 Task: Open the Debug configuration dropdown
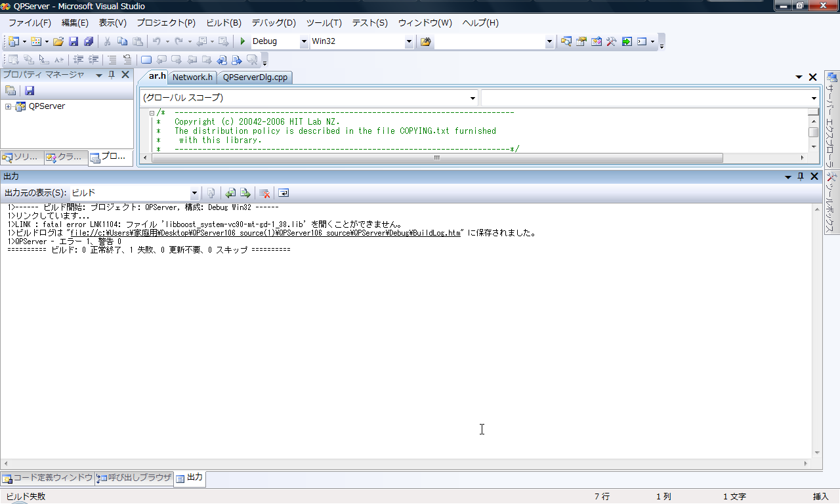click(x=303, y=41)
